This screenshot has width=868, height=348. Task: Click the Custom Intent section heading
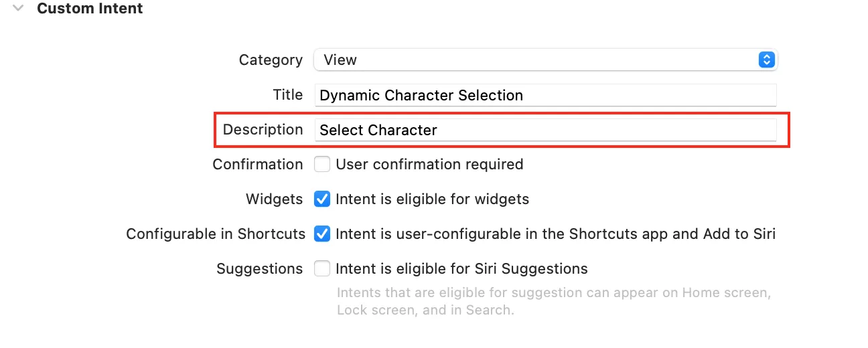coord(90,9)
